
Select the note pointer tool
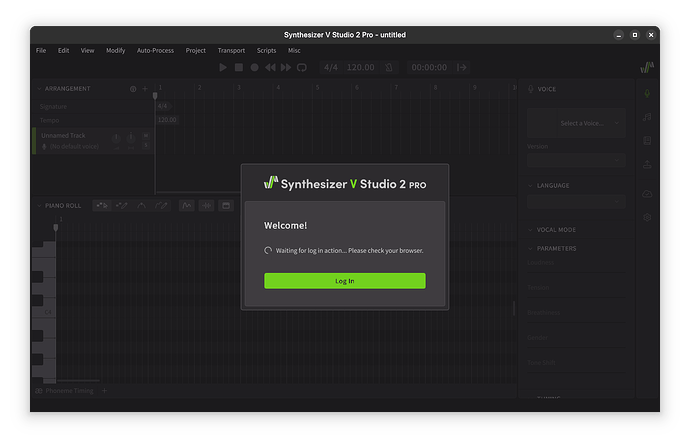102,206
